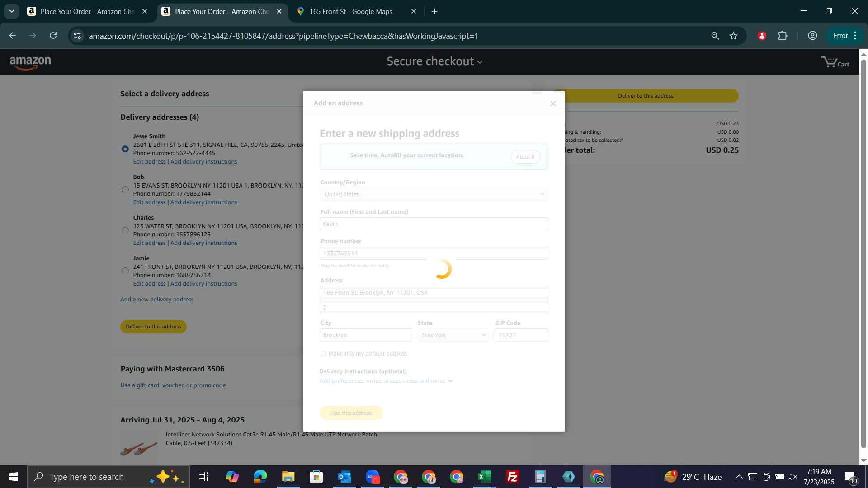
Task: Open the tab search dropdown arrow
Action: coord(12,11)
